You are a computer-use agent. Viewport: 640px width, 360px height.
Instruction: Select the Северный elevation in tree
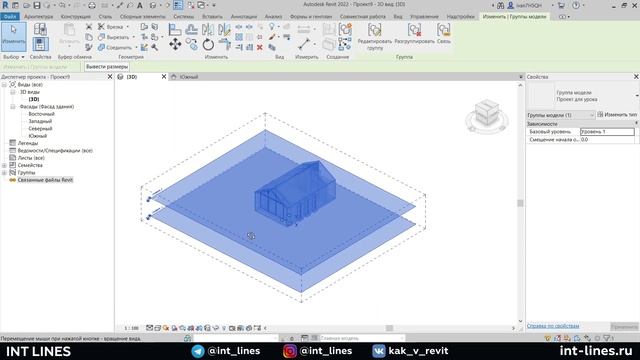pyautogui.click(x=40, y=129)
